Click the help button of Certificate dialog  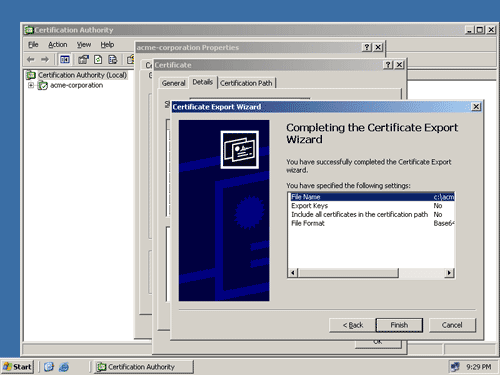(388, 65)
